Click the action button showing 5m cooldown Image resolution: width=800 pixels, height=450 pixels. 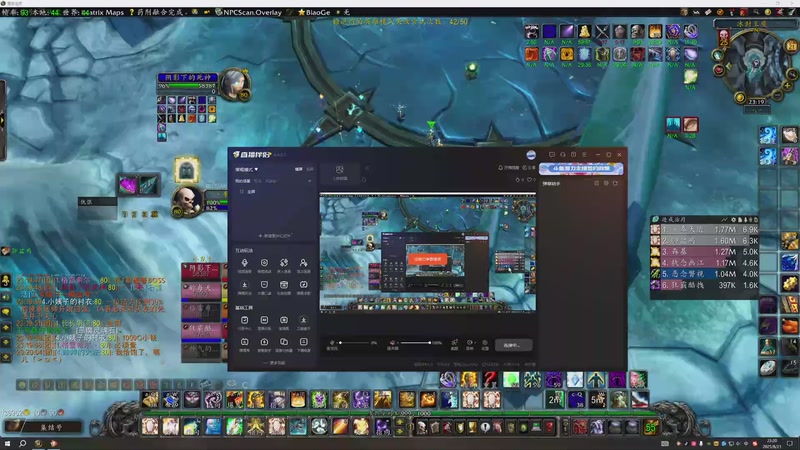click(597, 399)
